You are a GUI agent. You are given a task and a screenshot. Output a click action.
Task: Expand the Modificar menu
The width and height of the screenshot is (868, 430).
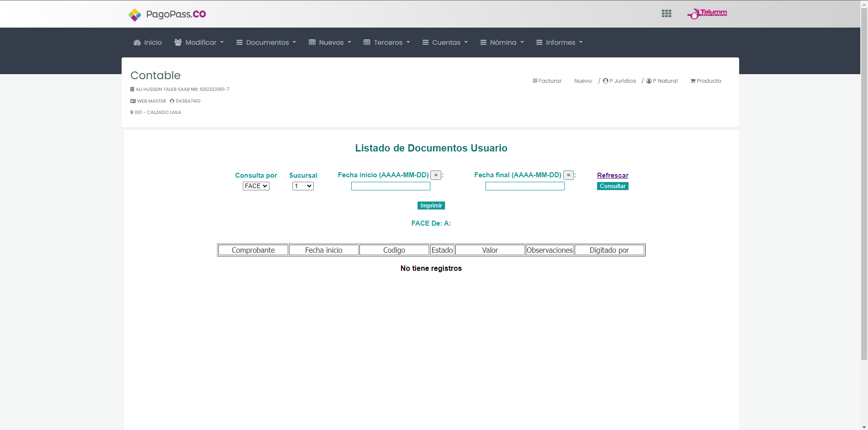199,43
